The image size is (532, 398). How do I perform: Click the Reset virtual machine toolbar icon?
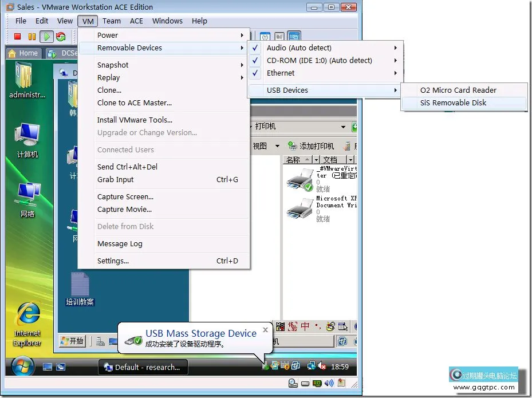point(61,37)
